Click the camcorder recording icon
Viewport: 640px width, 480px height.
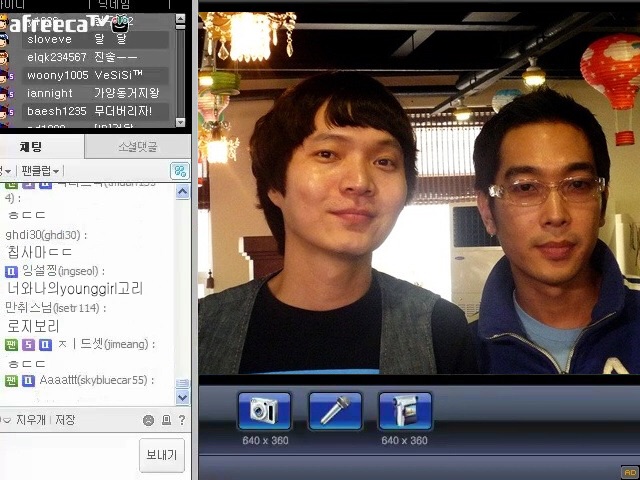[405, 411]
